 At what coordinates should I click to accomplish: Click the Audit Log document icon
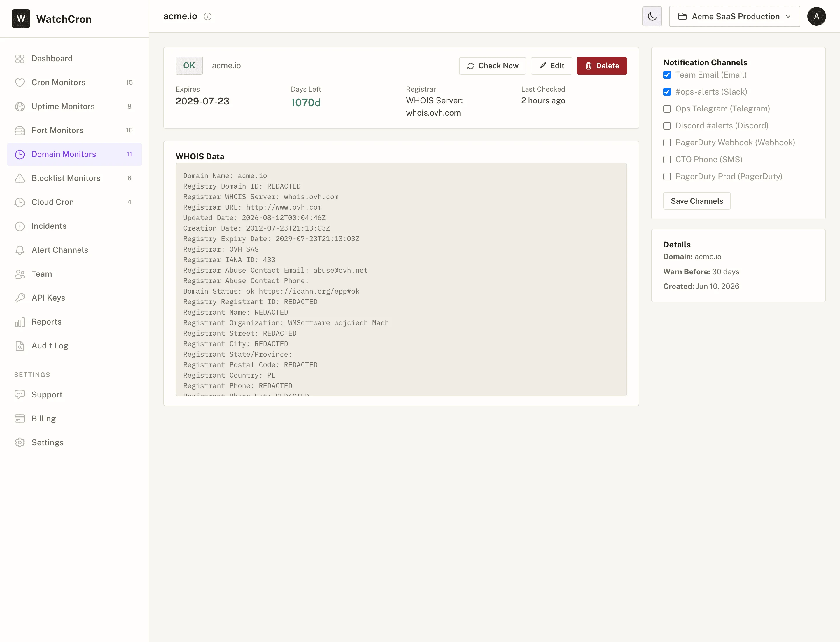[x=20, y=346]
